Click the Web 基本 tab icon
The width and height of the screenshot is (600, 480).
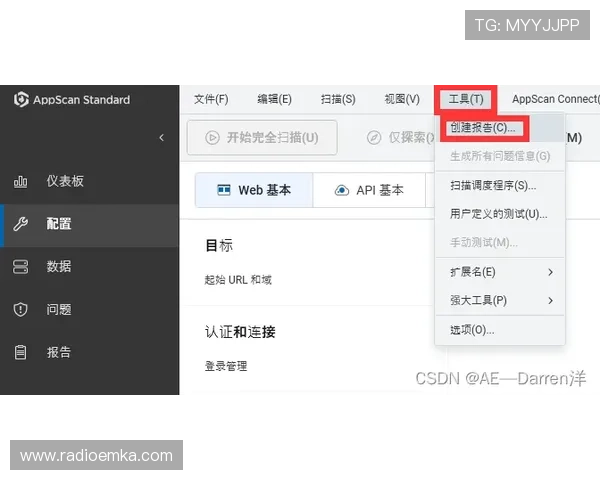click(224, 190)
